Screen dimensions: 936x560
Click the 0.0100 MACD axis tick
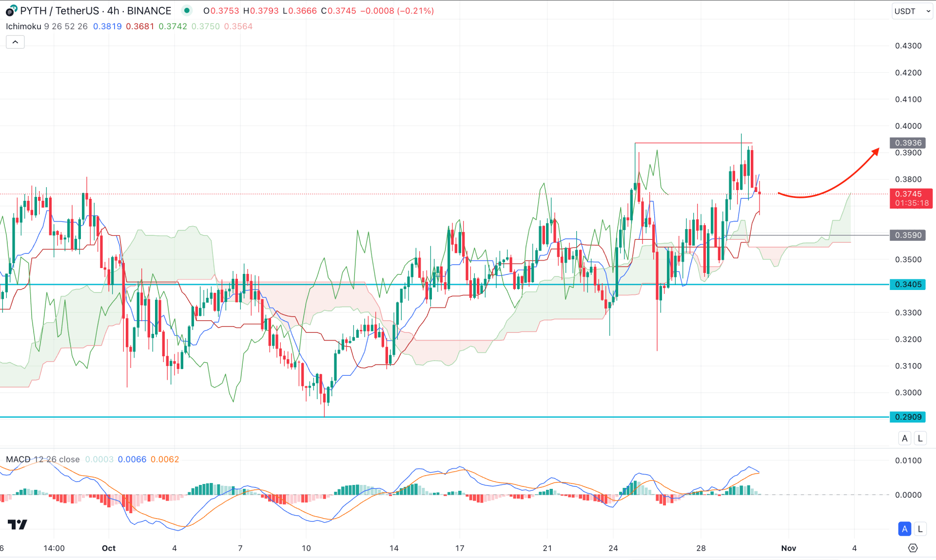click(x=908, y=460)
